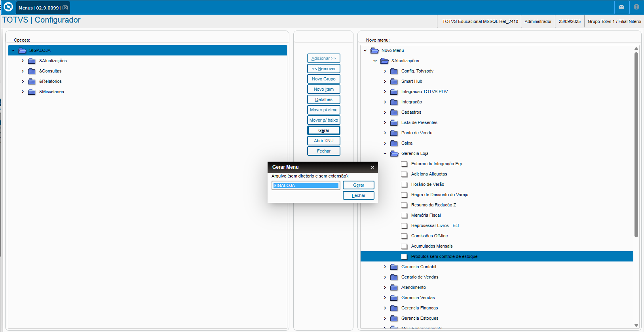Click the scroll up arrow in Novo menu

636,49
